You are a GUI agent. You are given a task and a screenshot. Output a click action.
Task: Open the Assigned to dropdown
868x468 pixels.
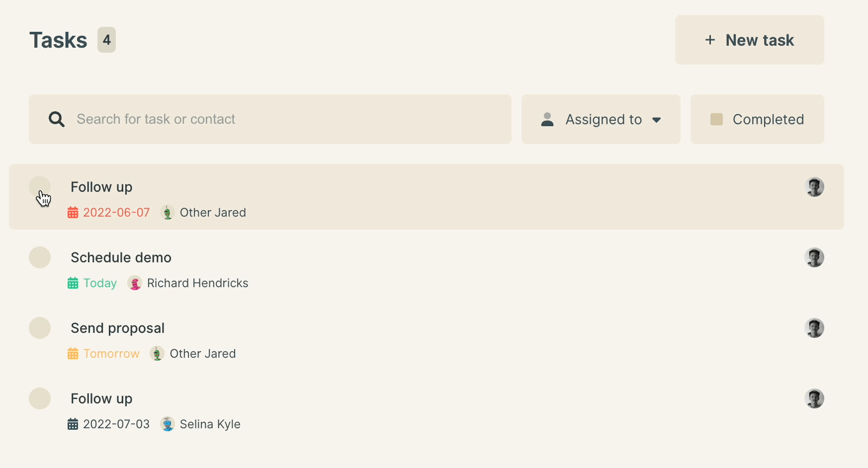point(601,119)
